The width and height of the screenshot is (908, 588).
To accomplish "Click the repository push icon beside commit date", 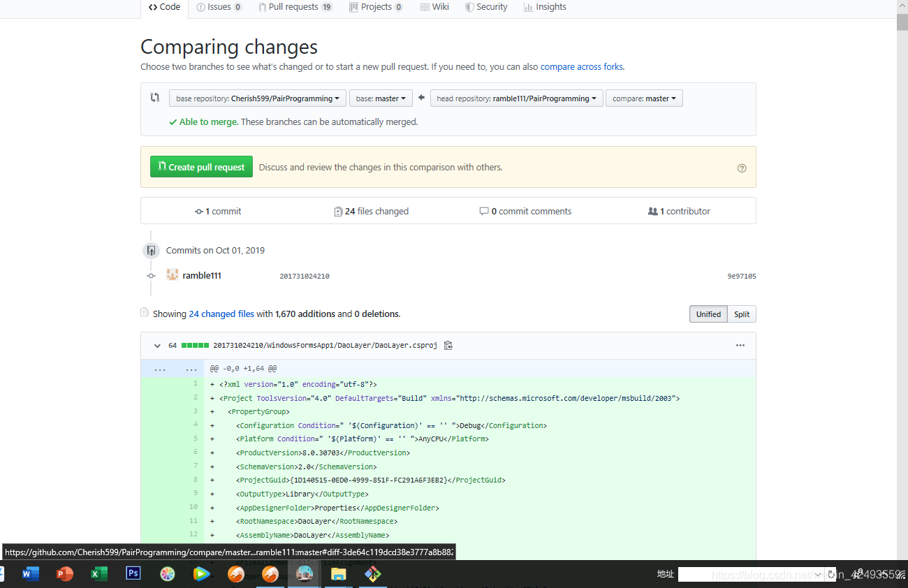I will pos(151,250).
